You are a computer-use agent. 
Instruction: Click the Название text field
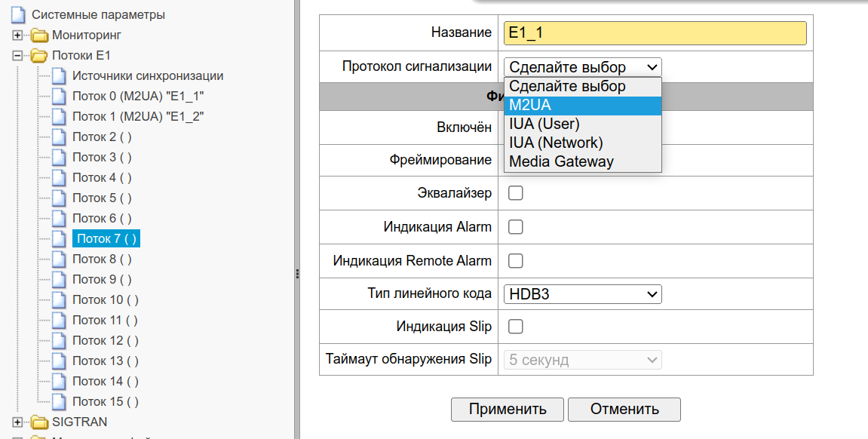(x=655, y=33)
